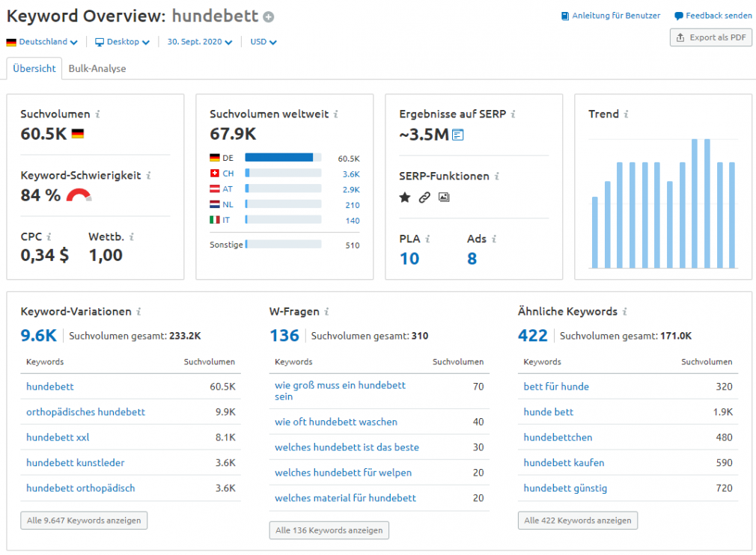Screen dimensions: 756x555
Task: Click the info icon beside Suchvolumen
Action: coord(97,114)
